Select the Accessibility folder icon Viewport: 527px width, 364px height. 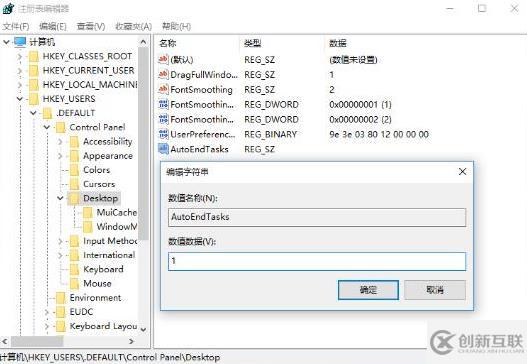click(74, 142)
